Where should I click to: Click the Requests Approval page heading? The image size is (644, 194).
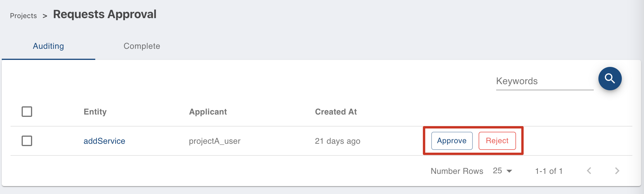coord(105,14)
